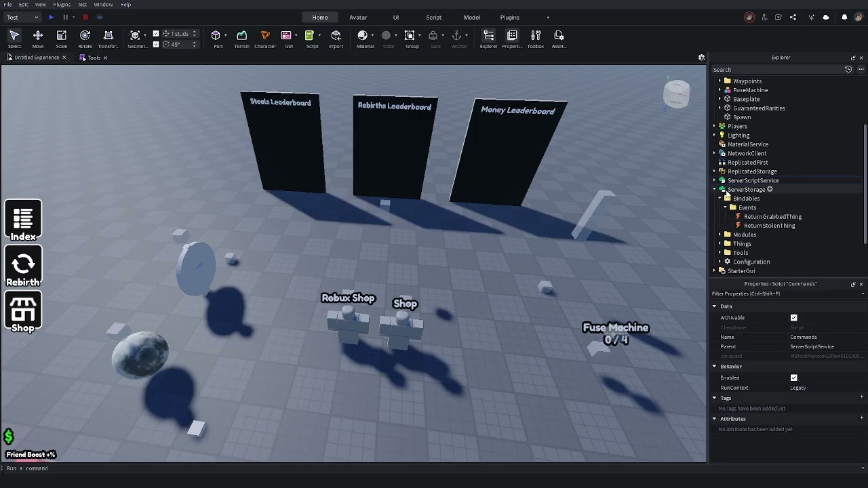868x488 pixels.
Task: Close the Untitled Experience tab
Action: (64, 58)
